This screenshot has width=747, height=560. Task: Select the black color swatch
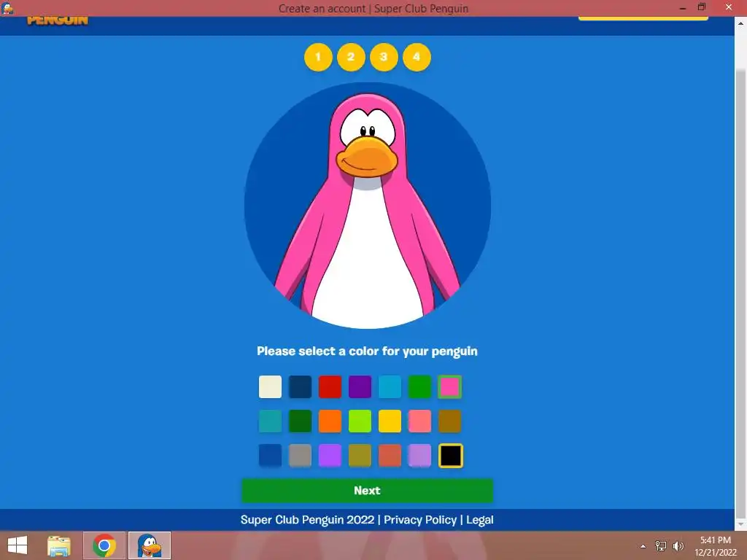point(451,456)
